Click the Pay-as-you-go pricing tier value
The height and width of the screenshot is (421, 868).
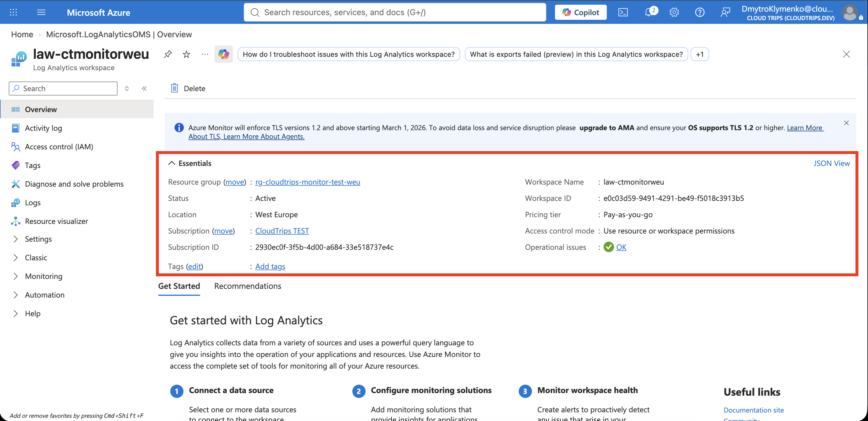point(628,215)
